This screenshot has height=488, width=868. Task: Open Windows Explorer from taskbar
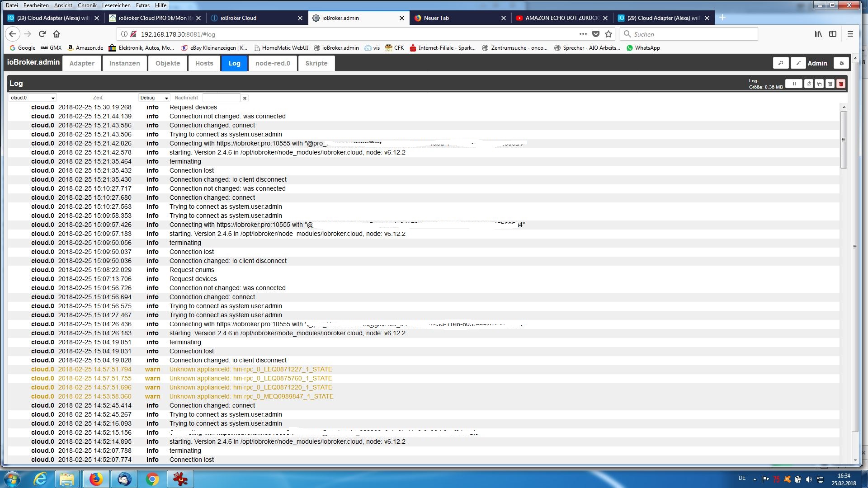point(67,479)
